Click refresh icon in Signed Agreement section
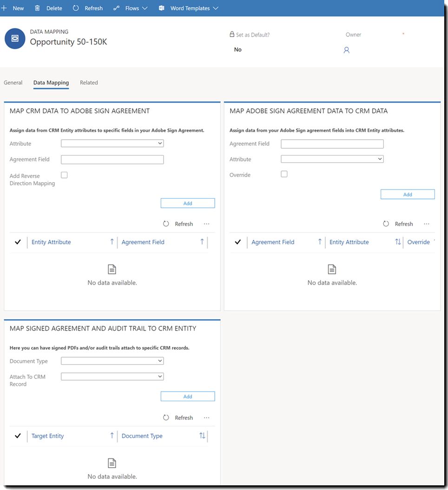Image resolution: width=448 pixels, height=490 pixels. pos(166,418)
